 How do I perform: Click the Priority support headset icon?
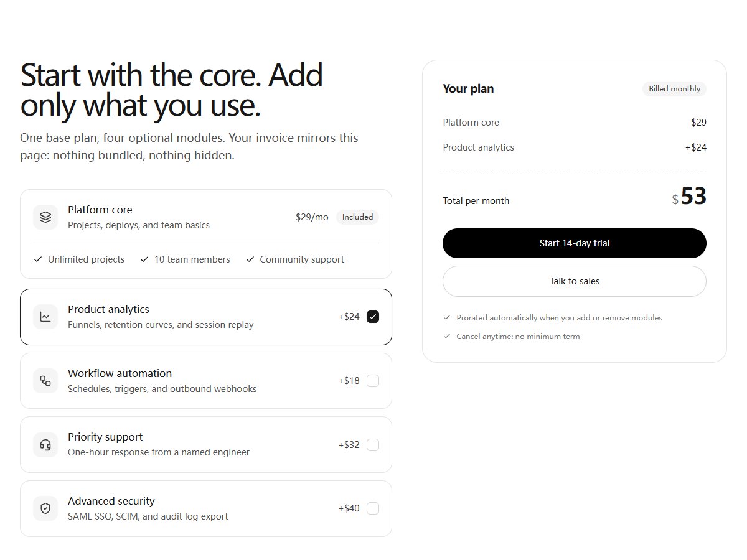pyautogui.click(x=45, y=445)
